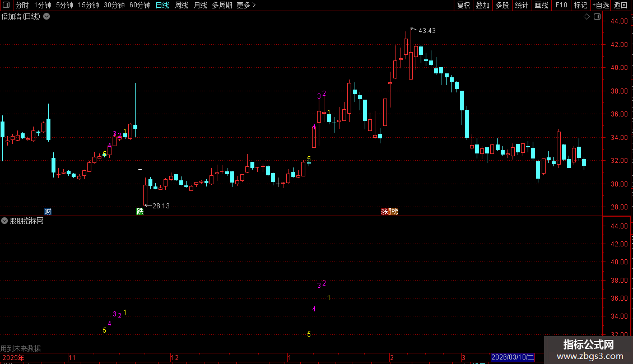Screen dimensions: 633x364
Task: Add stock via +自选 button
Action: [x=601, y=5]
